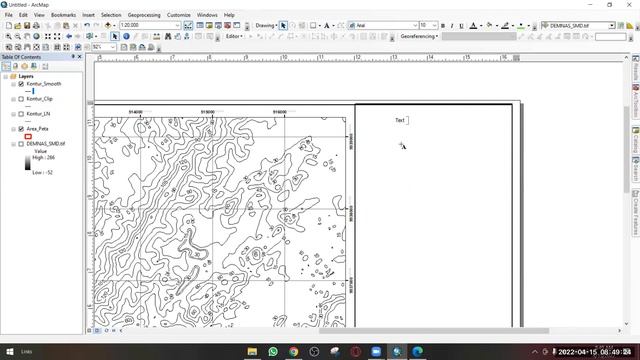Go back to previous extent blue arrow

pyautogui.click(x=69, y=36)
